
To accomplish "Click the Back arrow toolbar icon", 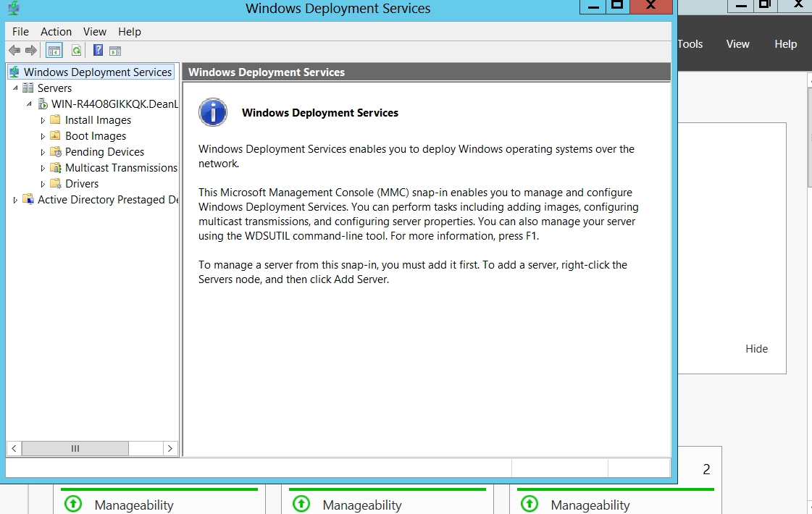I will point(14,51).
